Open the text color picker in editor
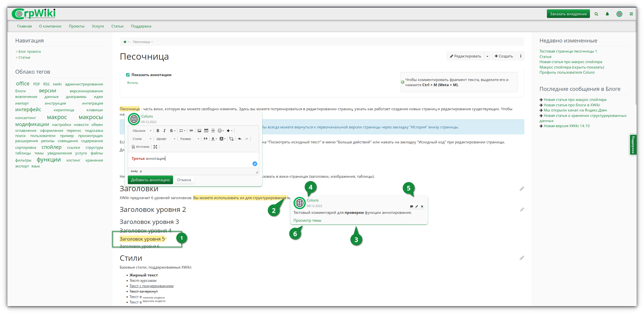The width and height of the screenshot is (644, 314). tap(214, 139)
